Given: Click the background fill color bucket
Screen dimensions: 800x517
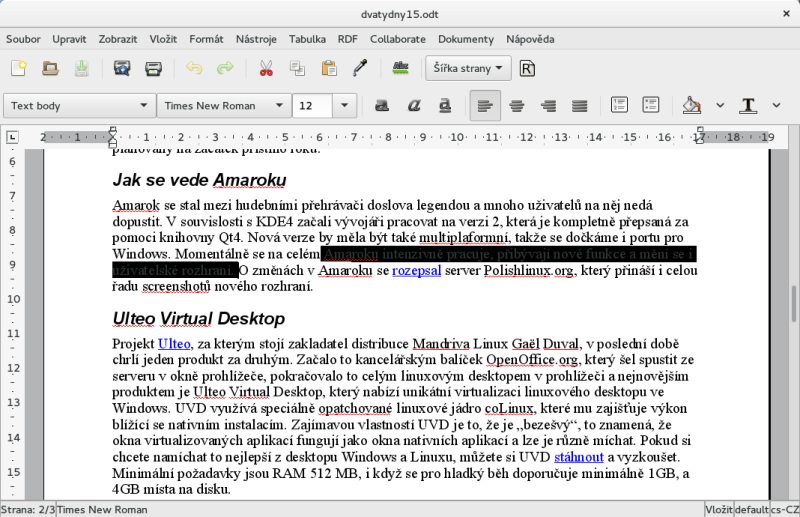Looking at the screenshot, I should pos(691,105).
